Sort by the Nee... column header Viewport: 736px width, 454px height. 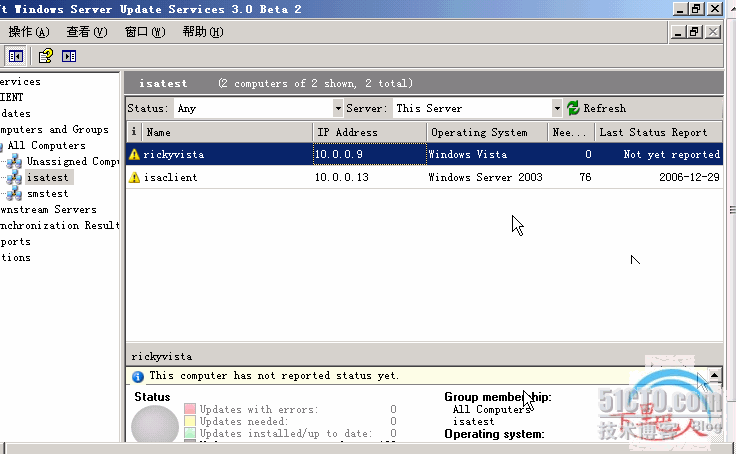(571, 132)
